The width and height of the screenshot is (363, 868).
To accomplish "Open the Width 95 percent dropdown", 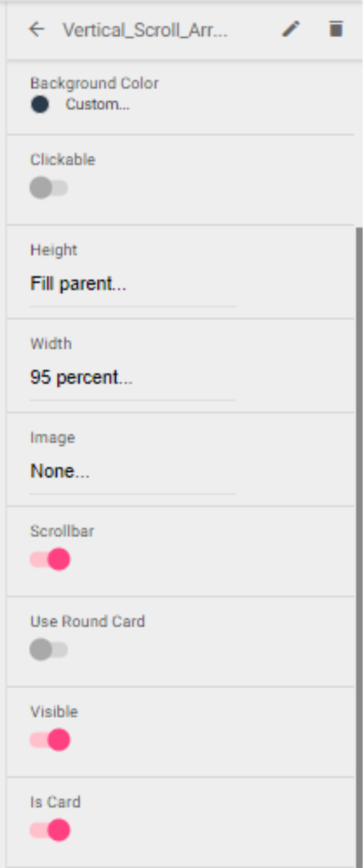I will tap(81, 378).
